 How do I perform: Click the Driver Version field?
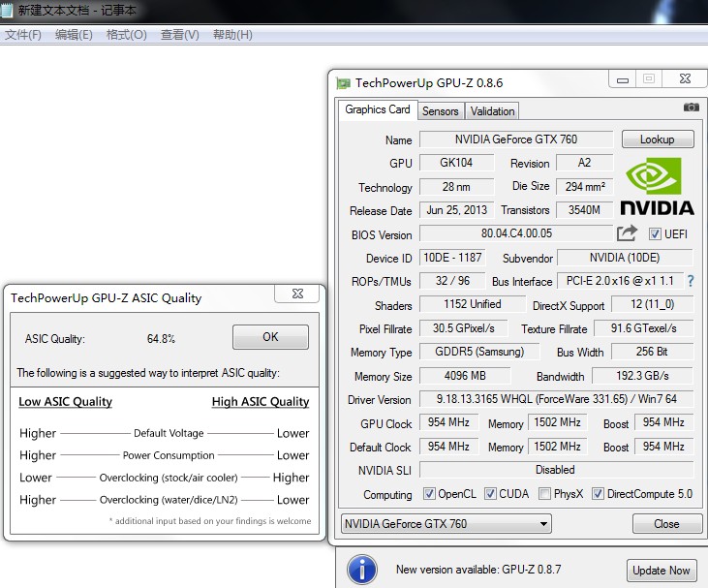556,399
